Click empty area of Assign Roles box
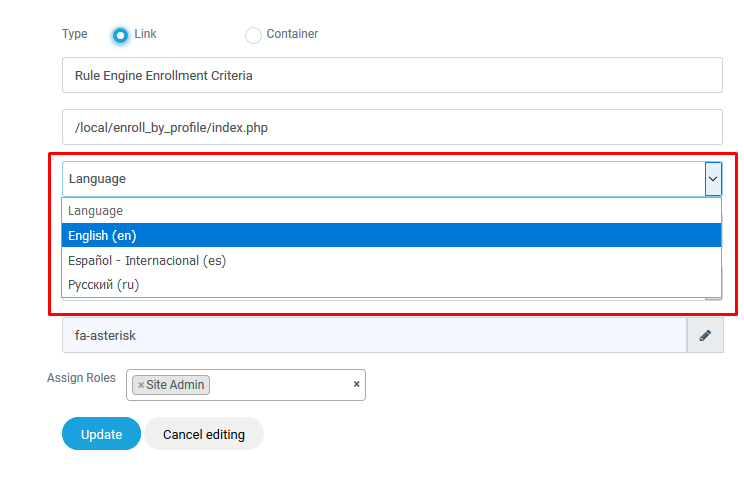744x488 pixels. pyautogui.click(x=280, y=385)
